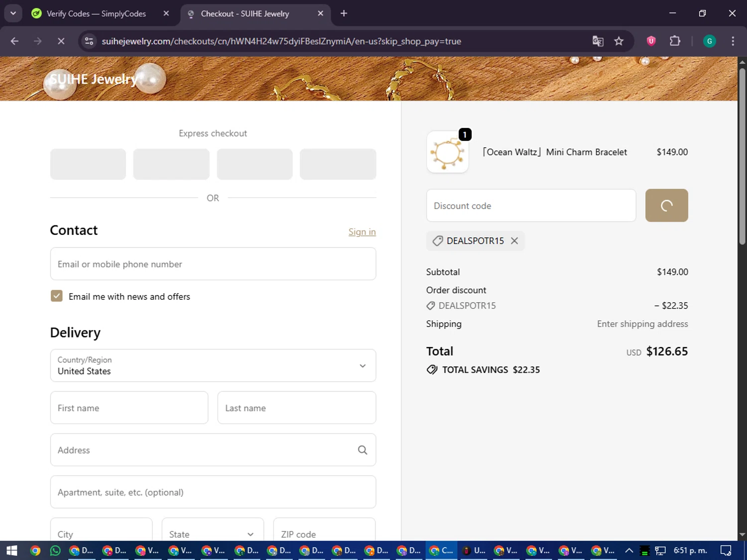
Task: Open the State dropdown
Action: pyautogui.click(x=213, y=530)
